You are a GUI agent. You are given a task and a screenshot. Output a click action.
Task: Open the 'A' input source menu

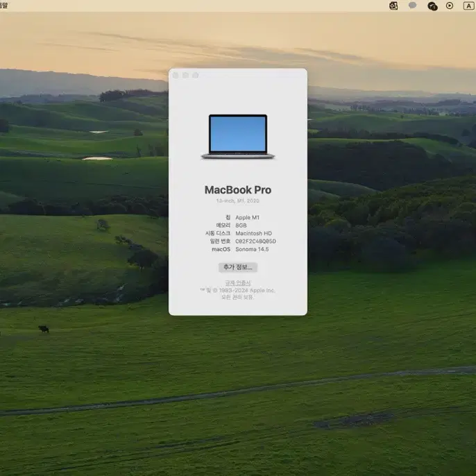tap(468, 6)
